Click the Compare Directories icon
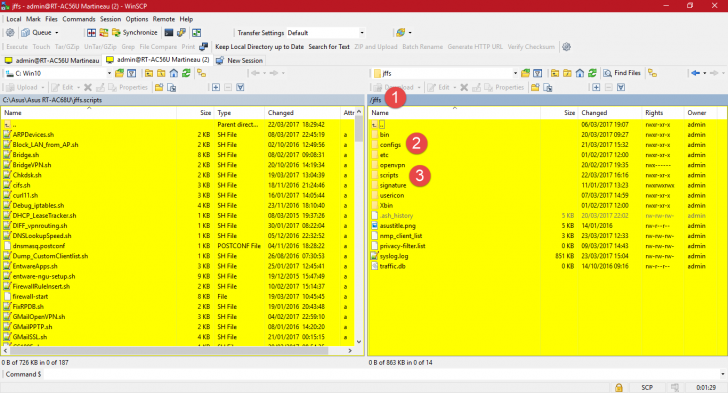Image resolution: width=728 pixels, height=393 pixels. point(91,33)
